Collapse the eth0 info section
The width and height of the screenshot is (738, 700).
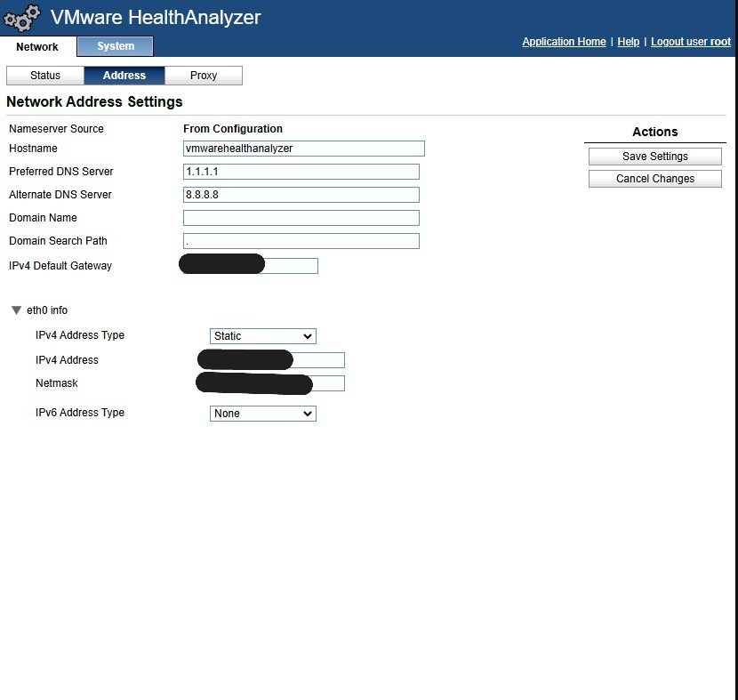17,310
